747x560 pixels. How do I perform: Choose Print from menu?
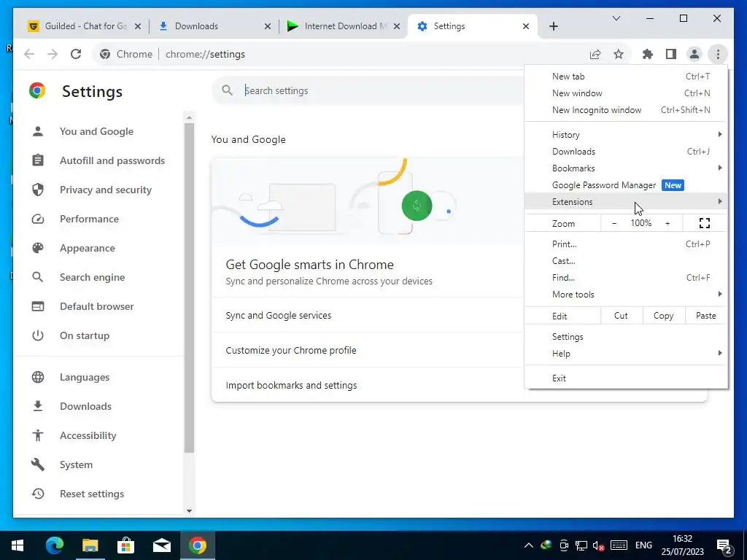[626, 244]
